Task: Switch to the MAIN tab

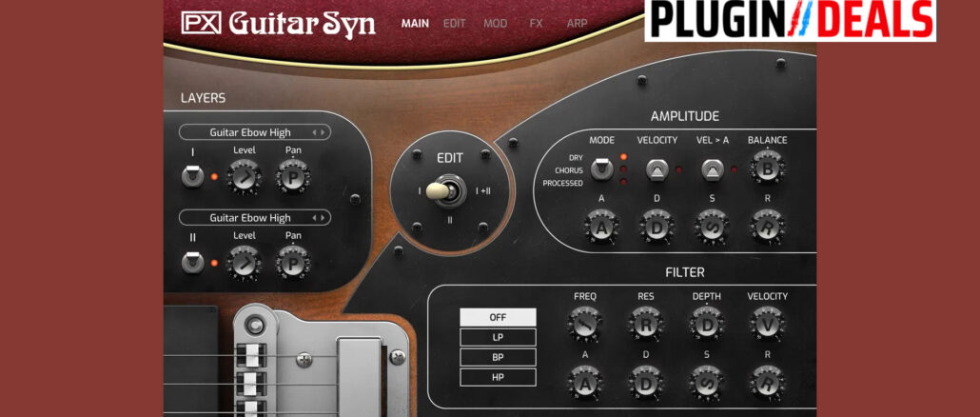Action: click(415, 24)
